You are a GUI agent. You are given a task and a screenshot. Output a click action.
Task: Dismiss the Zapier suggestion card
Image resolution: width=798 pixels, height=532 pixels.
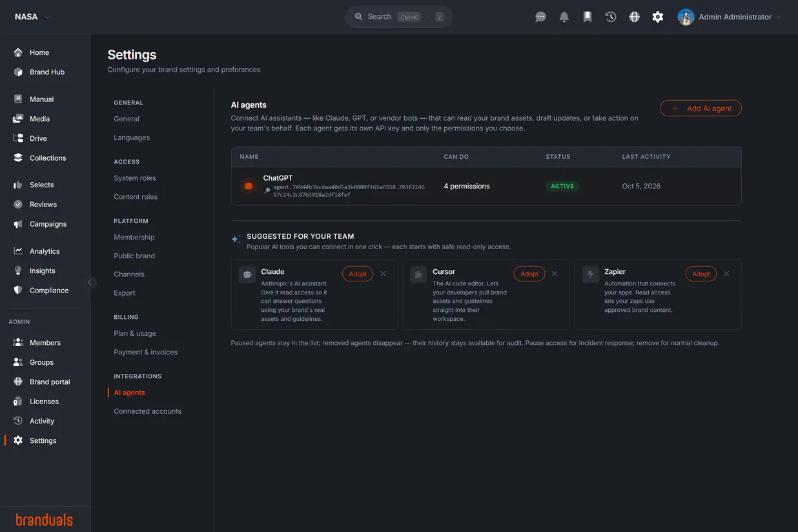pyautogui.click(x=726, y=274)
